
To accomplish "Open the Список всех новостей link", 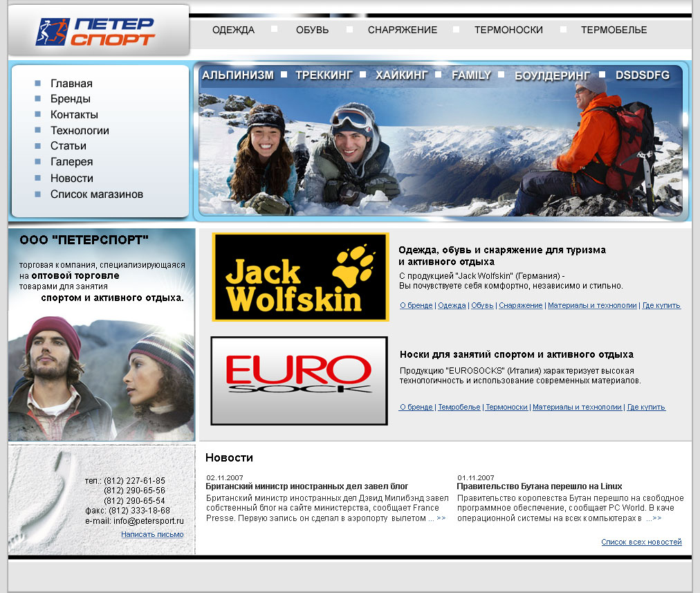I will point(641,542).
